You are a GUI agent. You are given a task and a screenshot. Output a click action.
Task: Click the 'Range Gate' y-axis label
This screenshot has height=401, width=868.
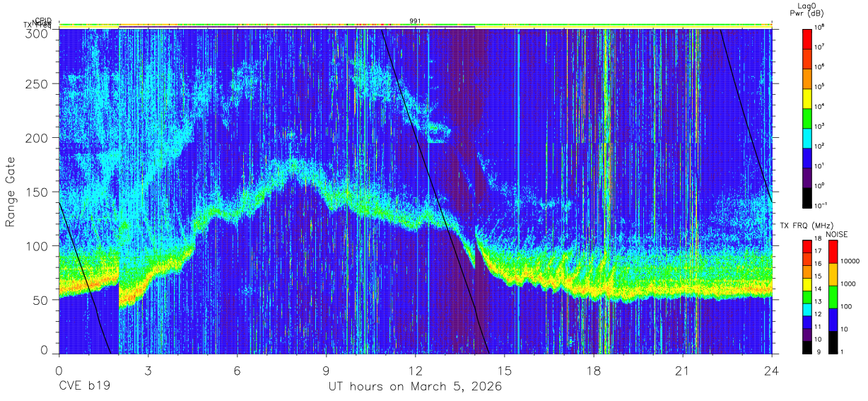coord(11,191)
